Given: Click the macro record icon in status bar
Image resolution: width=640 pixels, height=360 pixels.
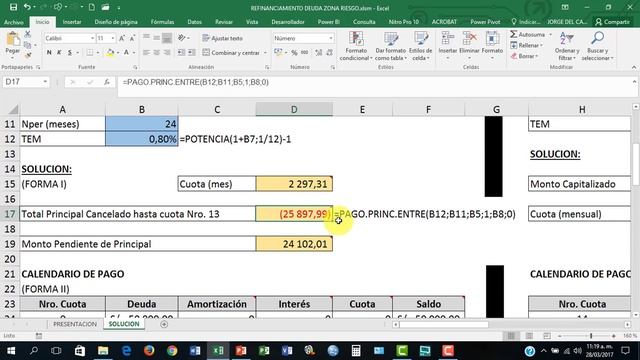Looking at the screenshot, I should pyautogui.click(x=39, y=336).
